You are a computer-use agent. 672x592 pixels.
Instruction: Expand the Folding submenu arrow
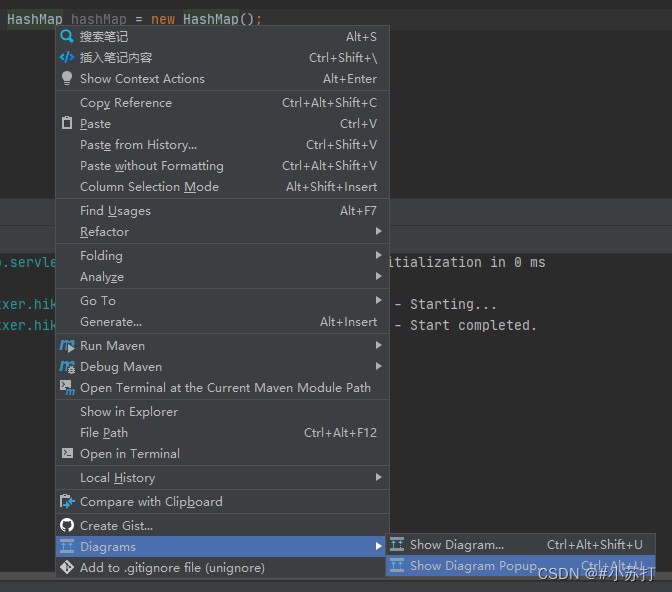click(x=378, y=255)
